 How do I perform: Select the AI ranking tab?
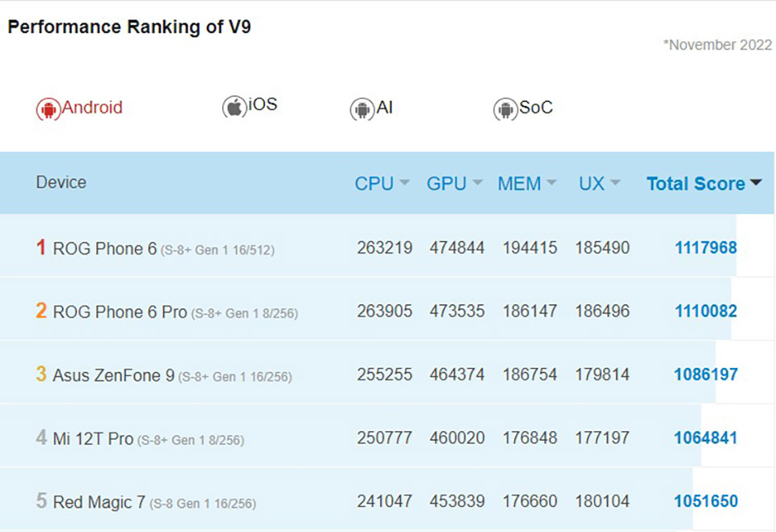tap(385, 108)
